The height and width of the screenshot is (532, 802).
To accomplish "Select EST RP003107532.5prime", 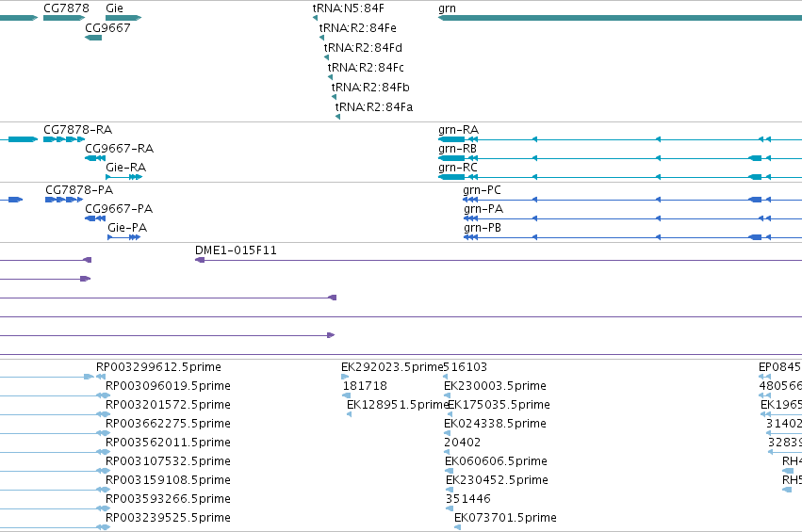I will tap(168, 461).
